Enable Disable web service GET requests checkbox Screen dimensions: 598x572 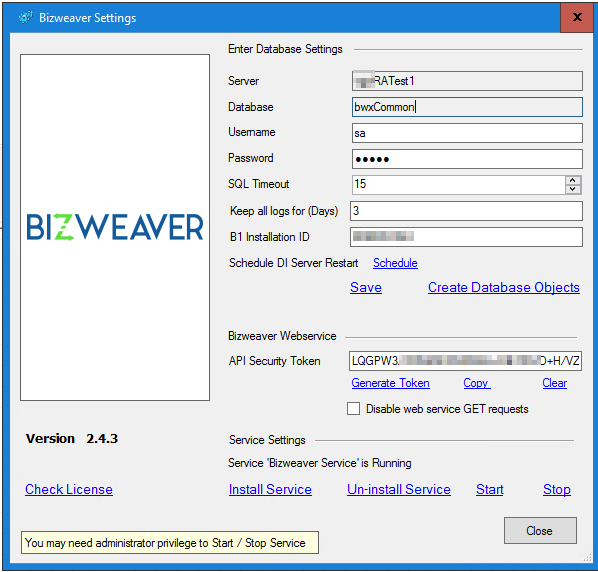(x=354, y=408)
